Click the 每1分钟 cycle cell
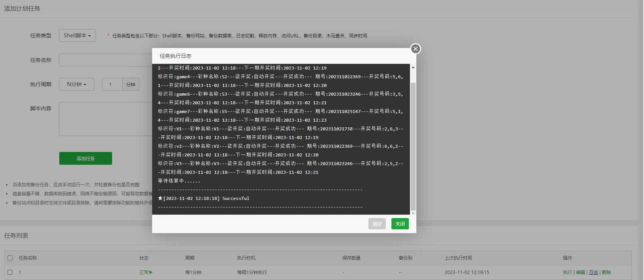 [193, 272]
